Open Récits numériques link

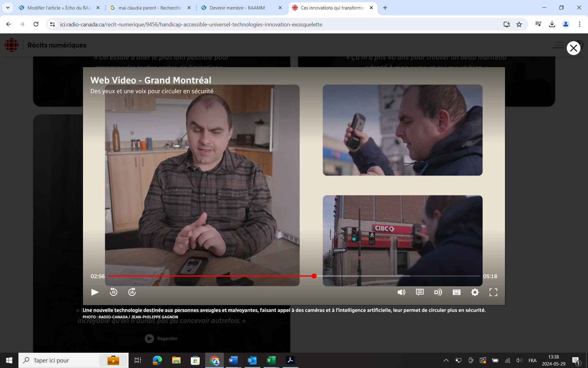[57, 45]
